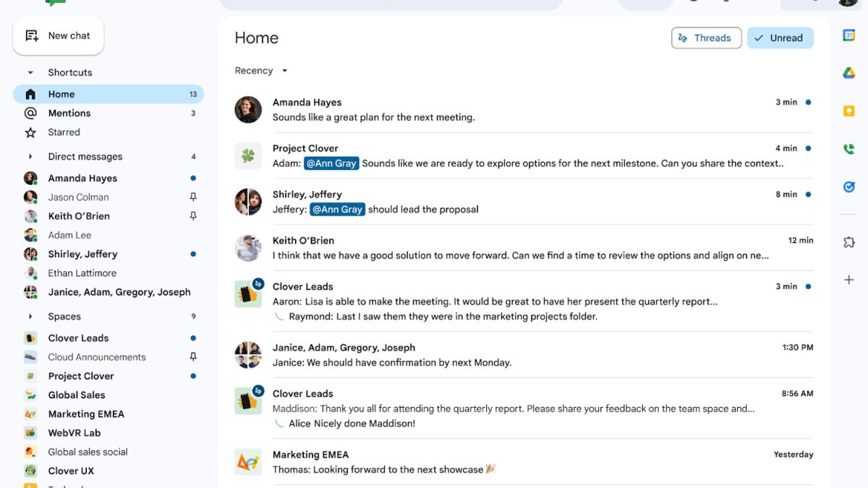Click the Marketing EMEA space icon in list

tap(248, 462)
